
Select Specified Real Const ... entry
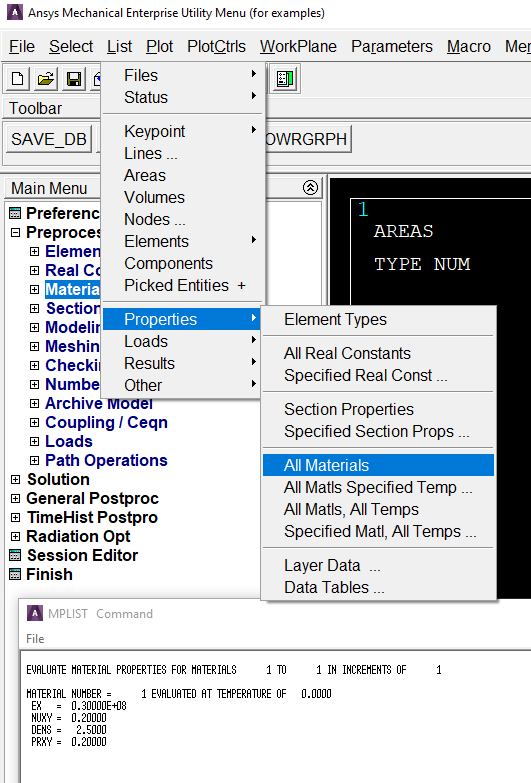378,375
